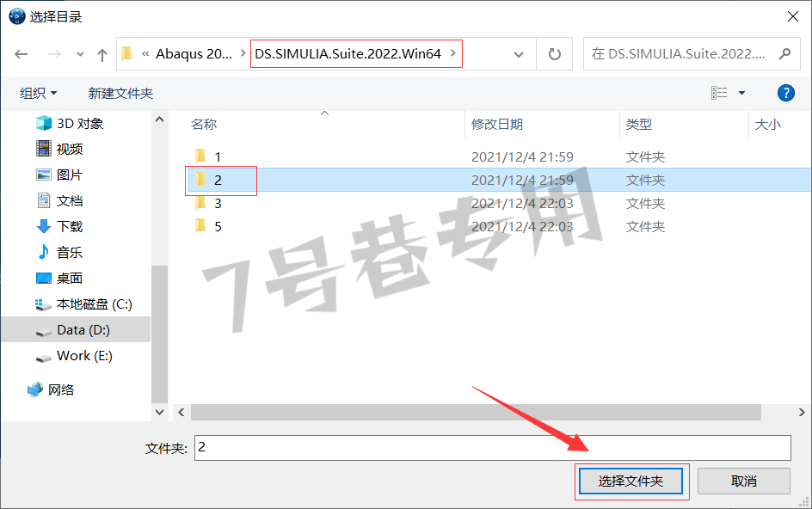Select 音乐 in the navigation pane
Viewport: 812px width, 509px height.
pyautogui.click(x=70, y=253)
